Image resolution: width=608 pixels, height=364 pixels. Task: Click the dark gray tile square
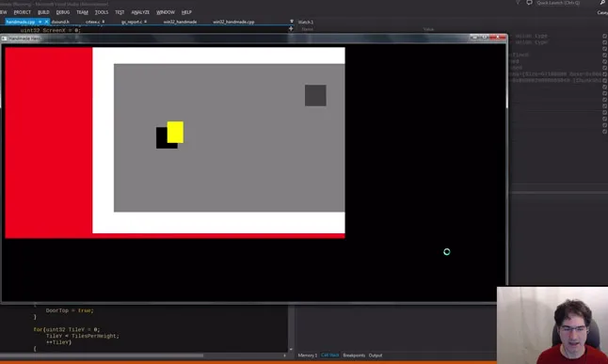click(x=315, y=95)
